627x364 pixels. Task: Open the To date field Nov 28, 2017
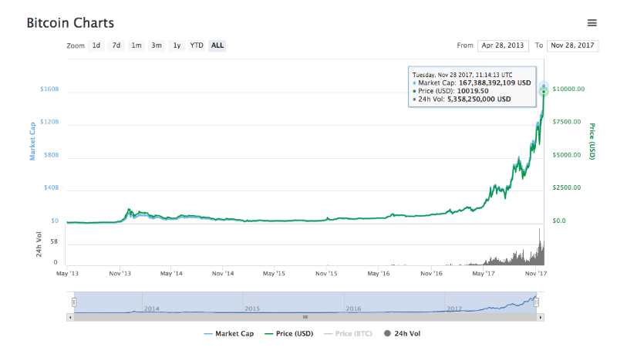coord(572,45)
